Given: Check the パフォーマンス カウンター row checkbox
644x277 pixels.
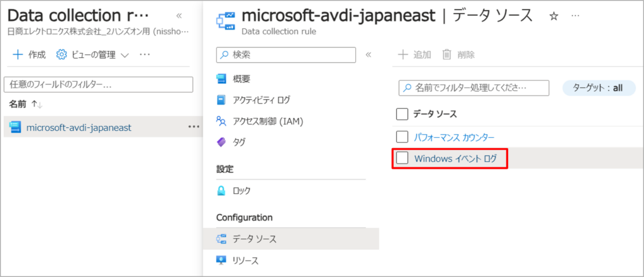Looking at the screenshot, I should pyautogui.click(x=402, y=137).
